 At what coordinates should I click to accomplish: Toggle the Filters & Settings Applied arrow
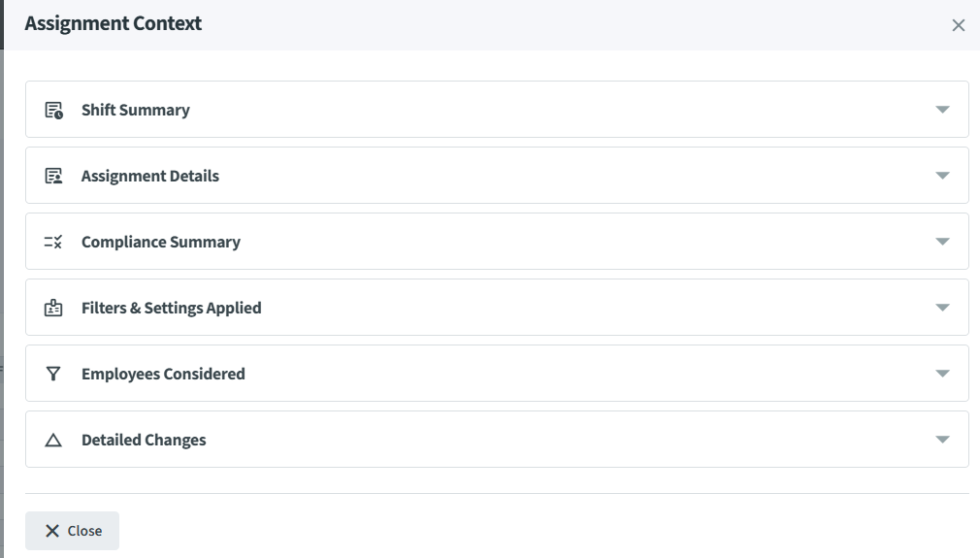941,308
